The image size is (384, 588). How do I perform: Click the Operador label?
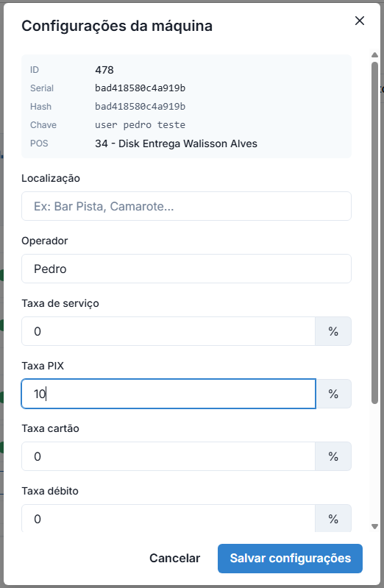click(45, 241)
